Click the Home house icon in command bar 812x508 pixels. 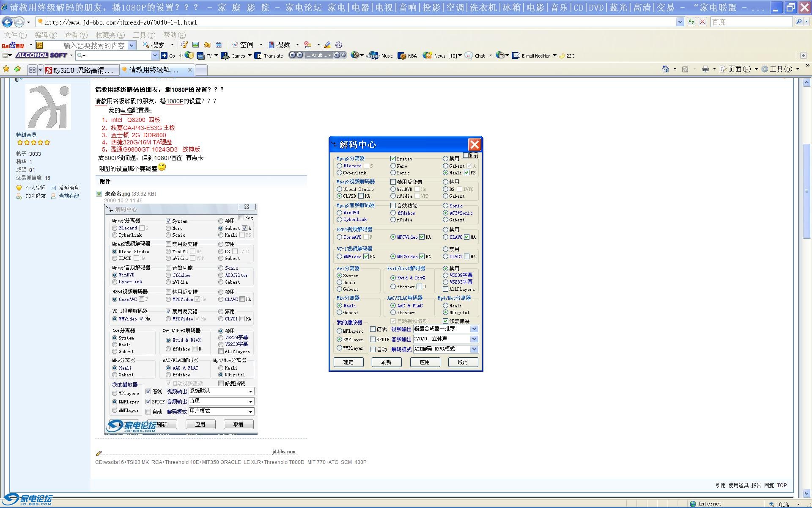point(666,69)
